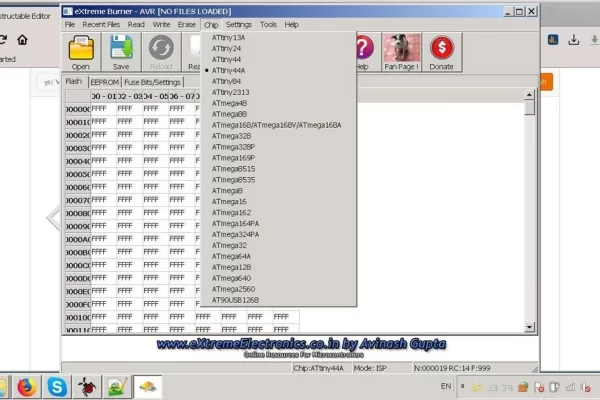This screenshot has width=600, height=400.
Task: Open the Write menu
Action: tap(161, 24)
